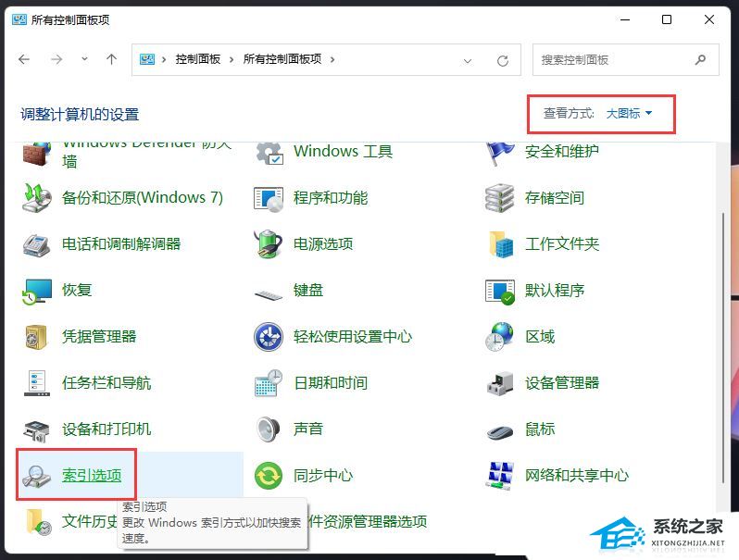Click the 默认程序 icon
The width and height of the screenshot is (739, 560).
(500, 292)
